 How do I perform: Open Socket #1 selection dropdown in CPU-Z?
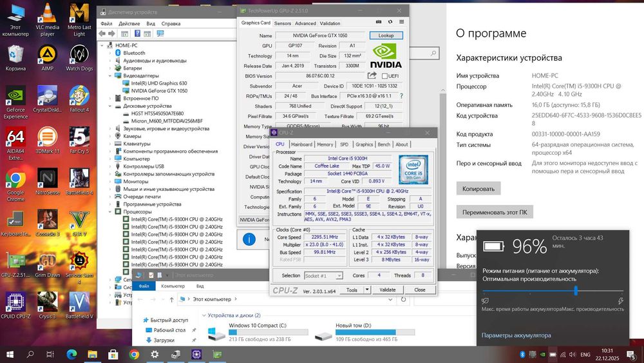coord(339,276)
